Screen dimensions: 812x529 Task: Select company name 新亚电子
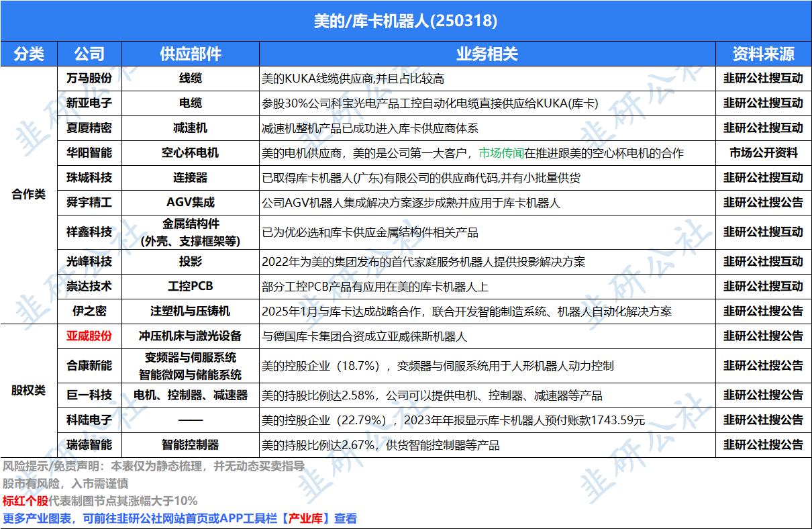pos(89,103)
